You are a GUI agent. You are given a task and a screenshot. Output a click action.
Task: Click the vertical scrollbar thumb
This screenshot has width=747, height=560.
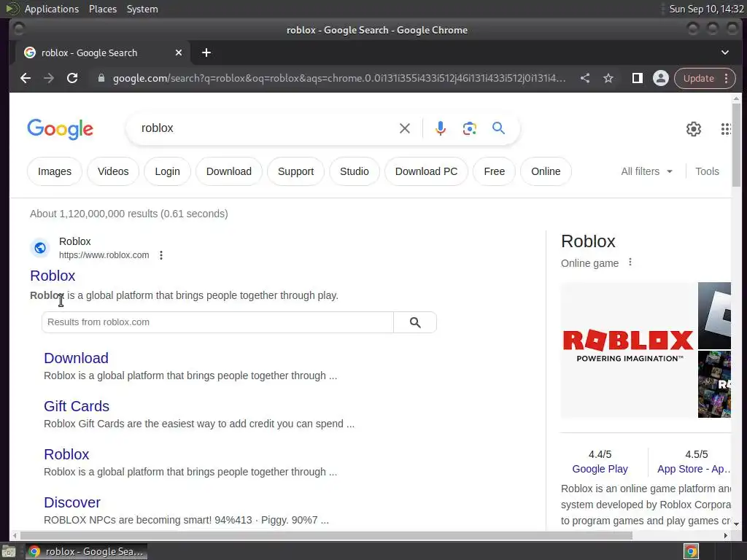click(737, 145)
